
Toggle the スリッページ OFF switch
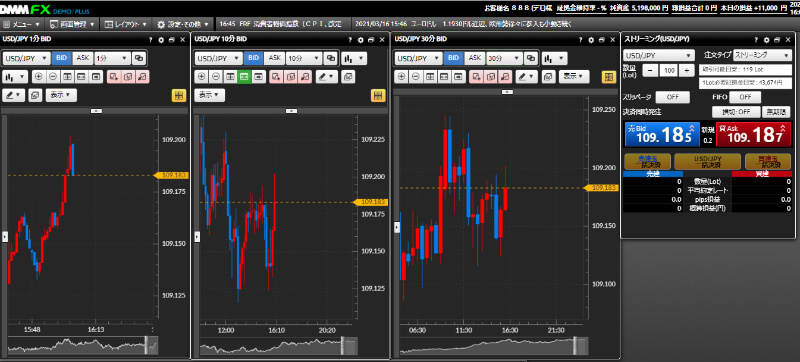tap(672, 97)
